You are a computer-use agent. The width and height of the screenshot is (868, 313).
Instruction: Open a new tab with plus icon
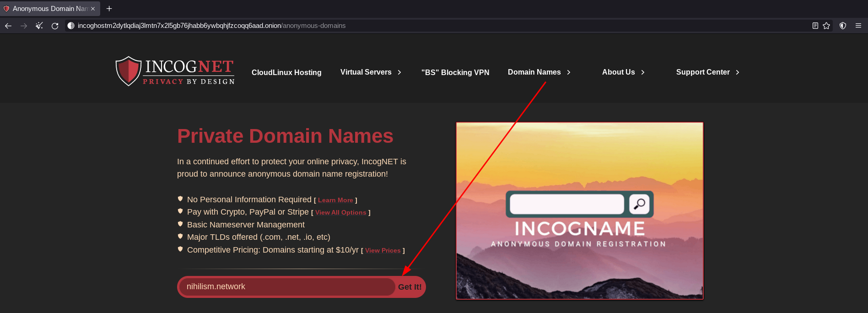109,8
